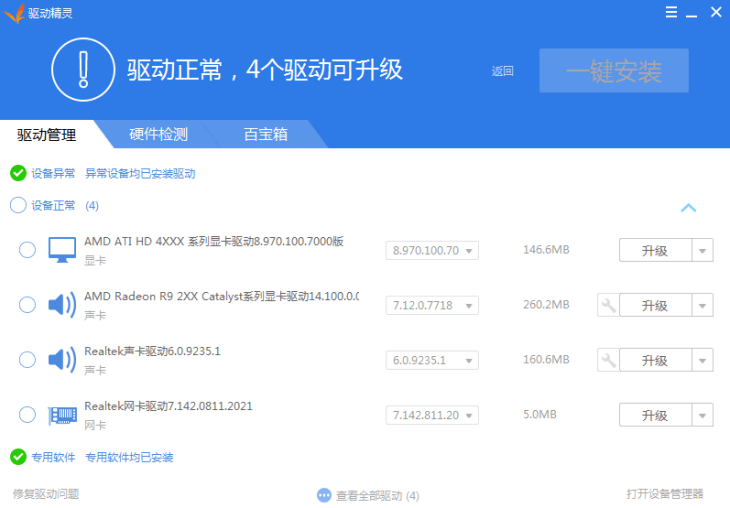Click the blue dots icon beside 查看全部驱动
The width and height of the screenshot is (730, 508).
tap(324, 495)
